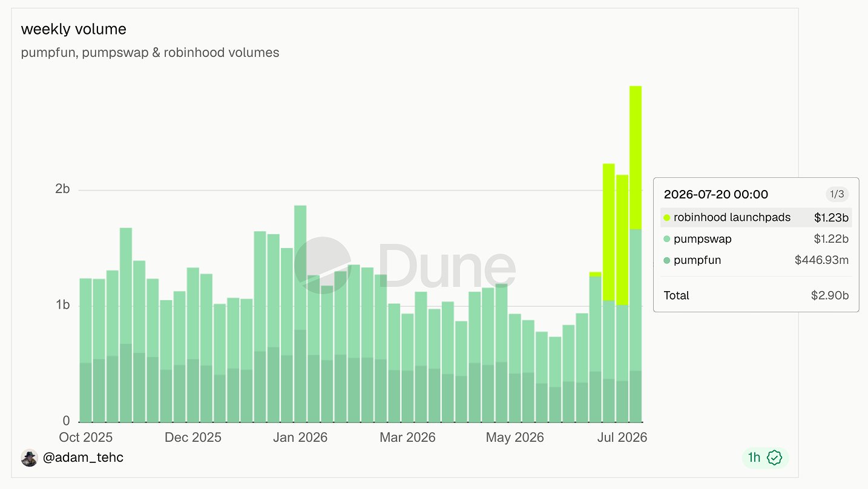868x489 pixels.
Task: Click the tallest bright green July 2026 bar
Action: 636,157
